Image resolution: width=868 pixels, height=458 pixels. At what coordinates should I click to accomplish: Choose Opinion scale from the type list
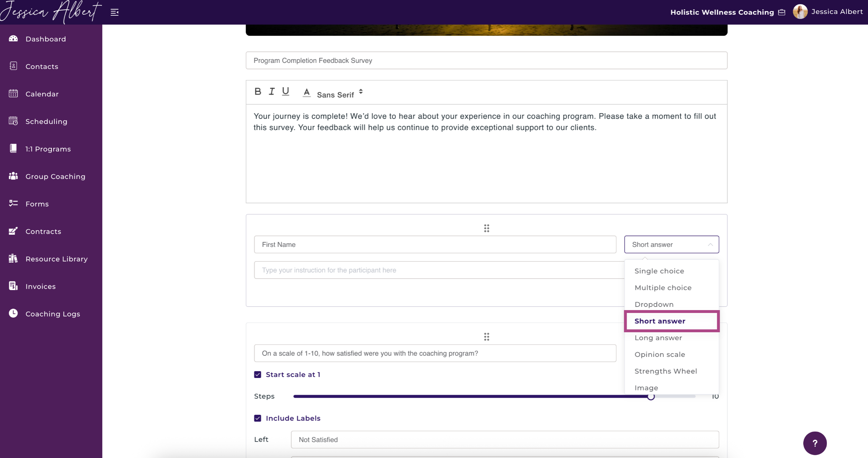[x=671, y=354]
